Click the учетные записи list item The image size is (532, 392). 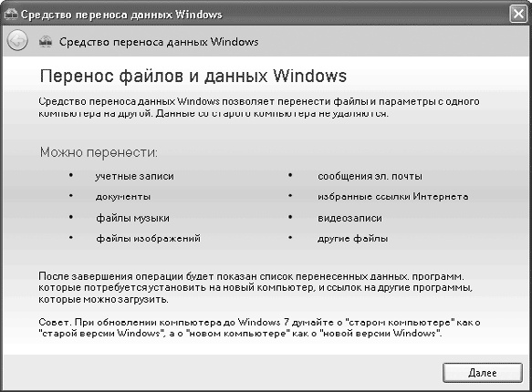tap(134, 176)
